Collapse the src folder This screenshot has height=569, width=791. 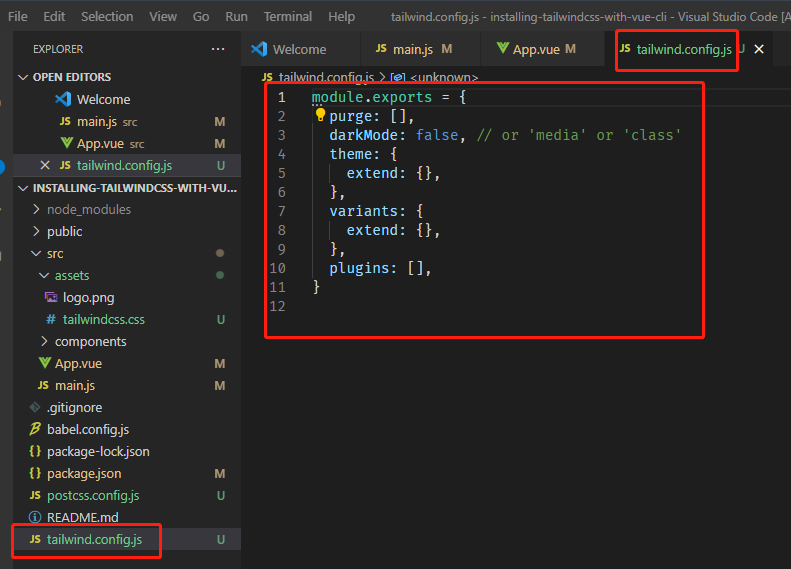(x=36, y=253)
